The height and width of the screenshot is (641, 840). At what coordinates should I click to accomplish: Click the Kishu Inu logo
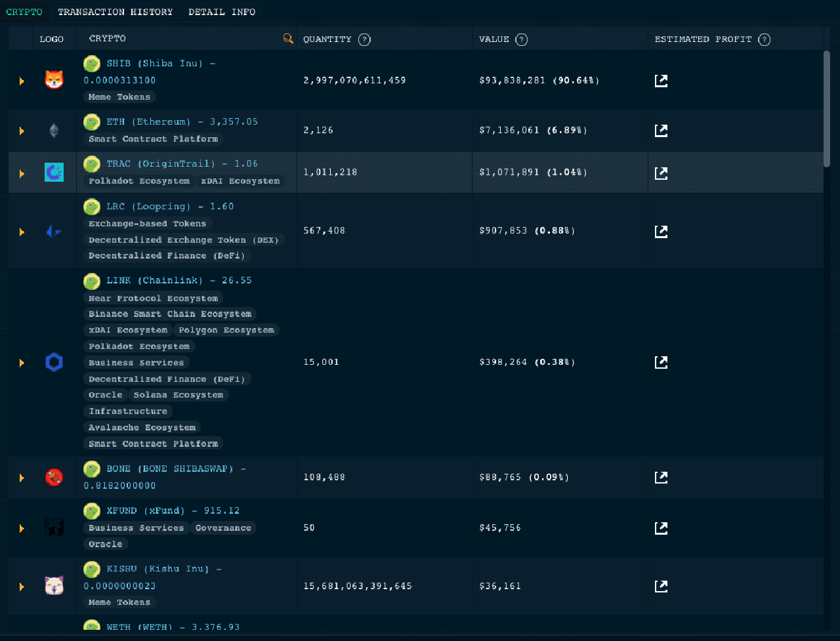[54, 586]
